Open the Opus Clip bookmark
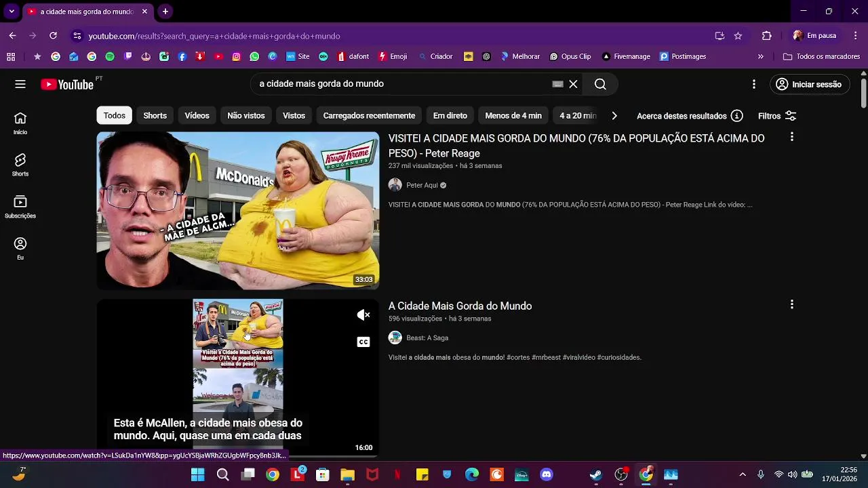This screenshot has height=488, width=868. (570, 56)
